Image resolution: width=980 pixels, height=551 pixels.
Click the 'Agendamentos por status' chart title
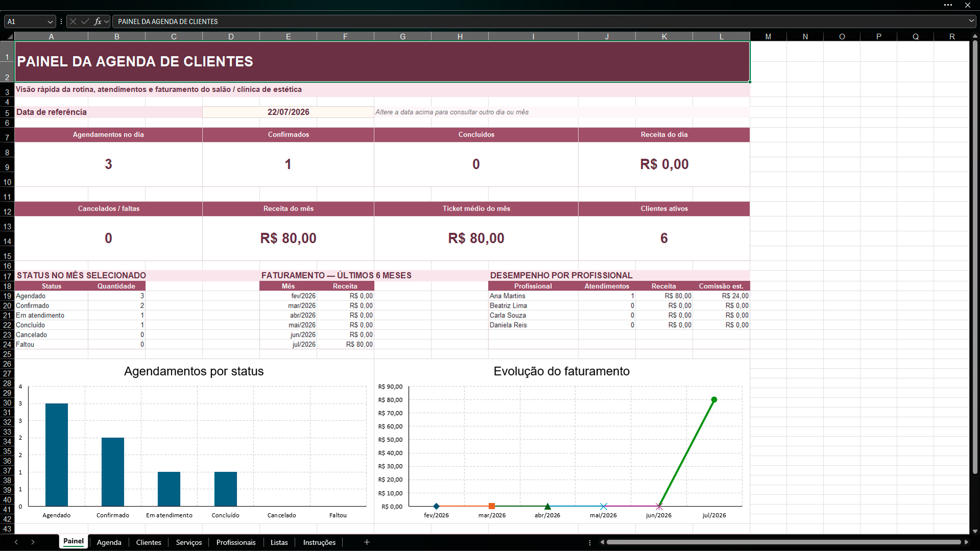coord(194,371)
